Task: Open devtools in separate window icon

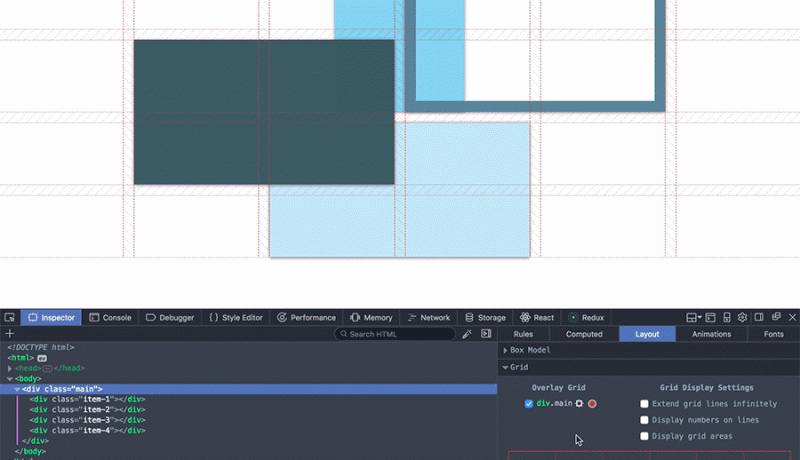Action: pos(776,317)
